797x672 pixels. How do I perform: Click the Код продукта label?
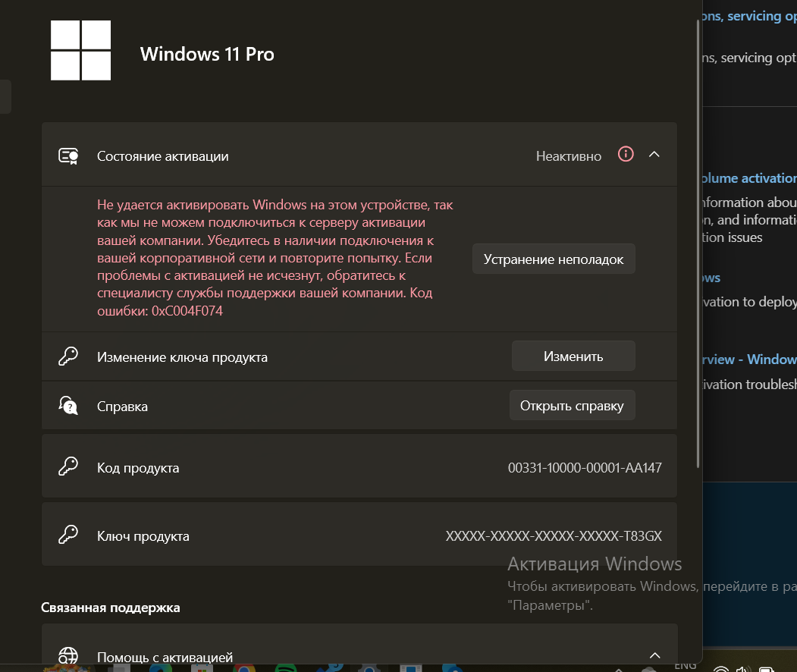coord(138,468)
